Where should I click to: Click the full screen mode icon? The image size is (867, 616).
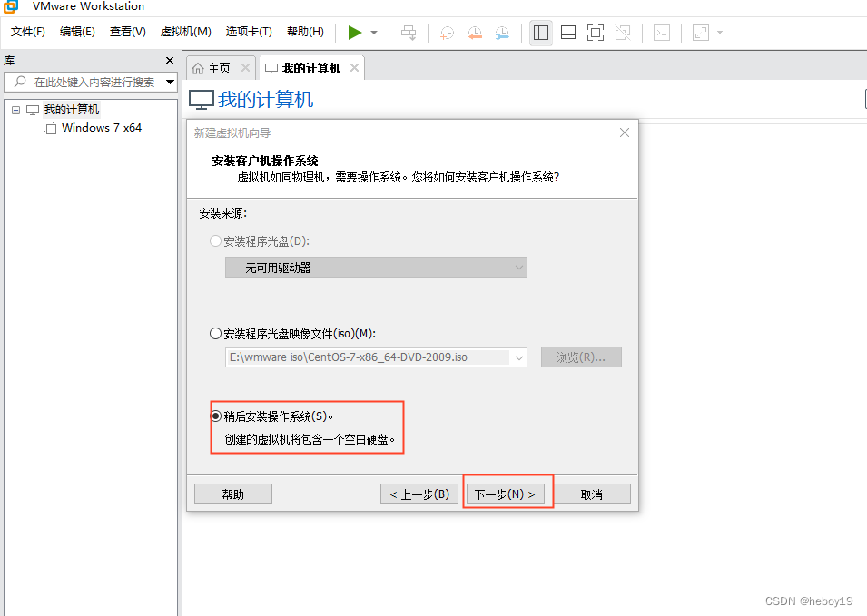pos(595,33)
